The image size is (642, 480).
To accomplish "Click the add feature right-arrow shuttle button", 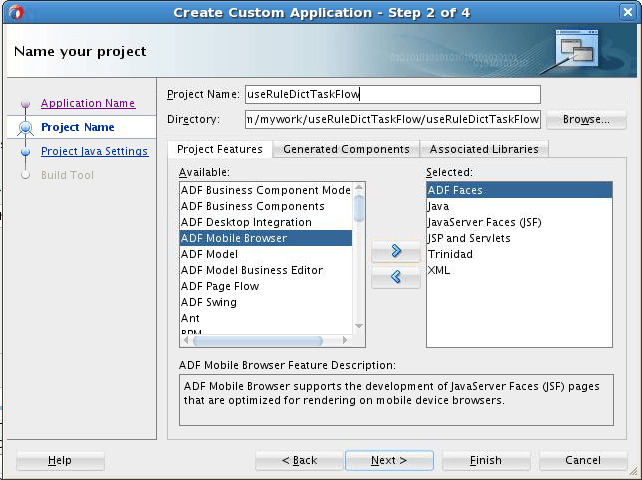I will [x=396, y=251].
